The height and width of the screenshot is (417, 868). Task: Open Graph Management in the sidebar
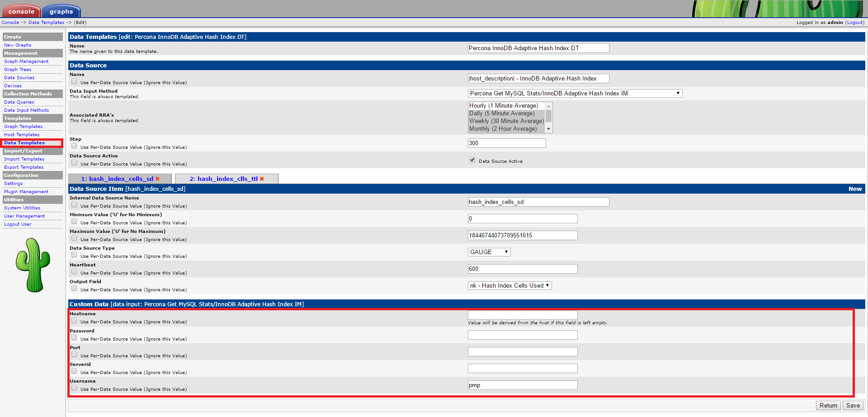click(x=26, y=62)
